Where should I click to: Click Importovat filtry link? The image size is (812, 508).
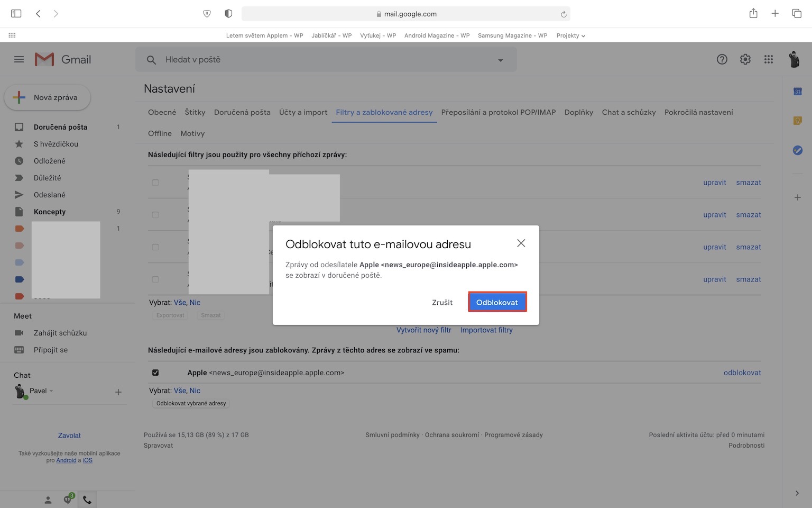pyautogui.click(x=486, y=330)
